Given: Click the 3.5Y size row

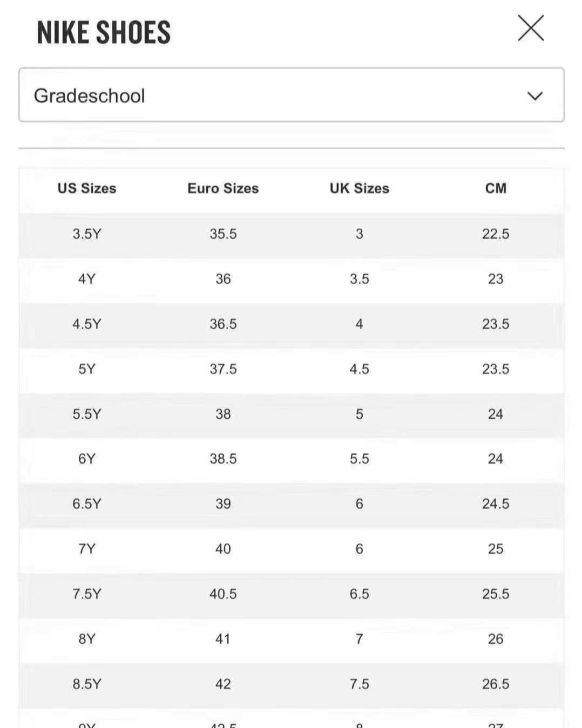Looking at the screenshot, I should tap(292, 234).
